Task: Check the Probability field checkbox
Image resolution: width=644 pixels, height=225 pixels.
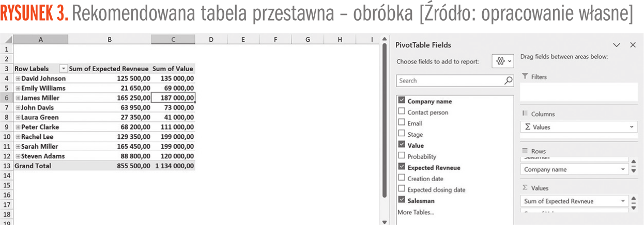Action: pos(402,156)
